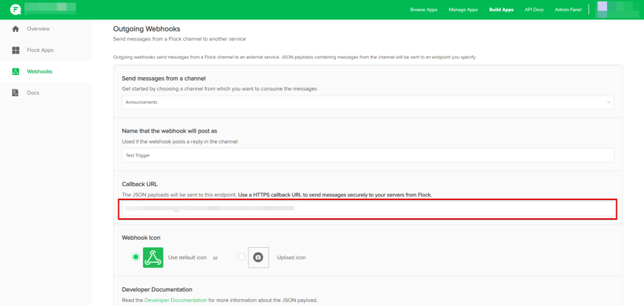Open the Developer Documentation link
The width and height of the screenshot is (644, 305).
(175, 301)
